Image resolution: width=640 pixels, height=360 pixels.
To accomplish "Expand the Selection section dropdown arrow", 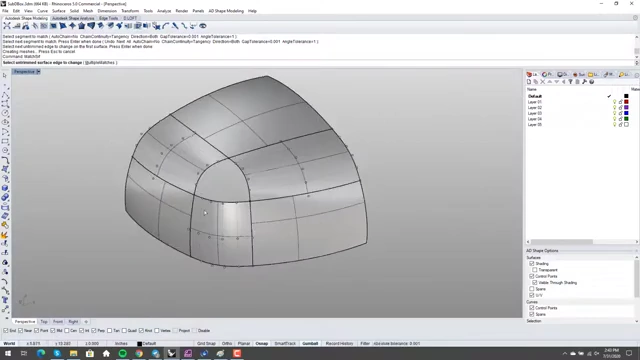I will [x=636, y=321].
